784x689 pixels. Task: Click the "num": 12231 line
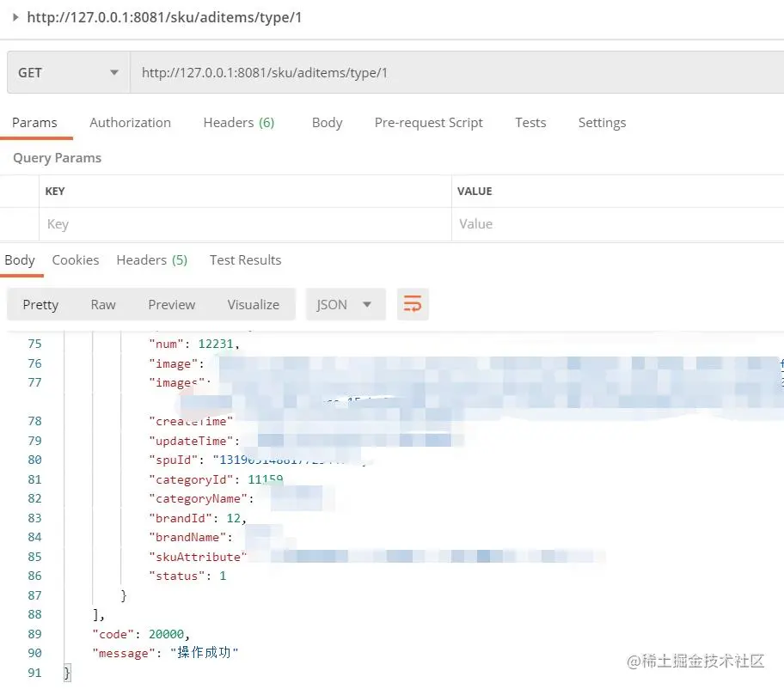coord(194,344)
